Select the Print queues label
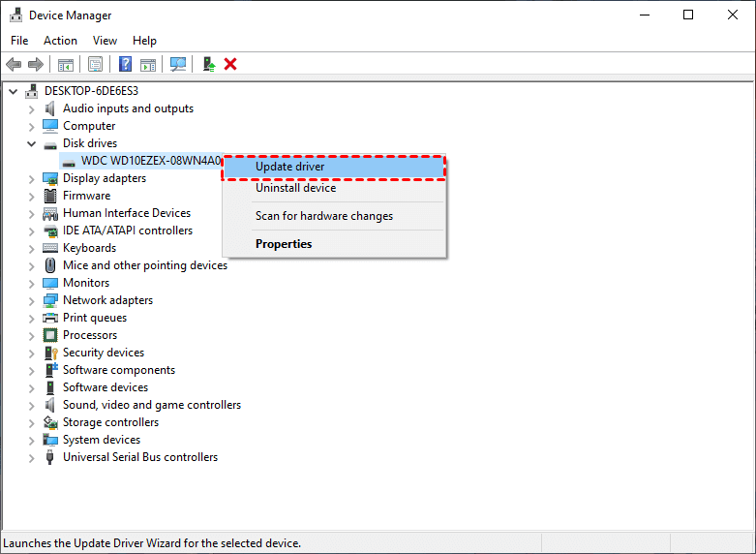Image resolution: width=756 pixels, height=554 pixels. (x=95, y=318)
